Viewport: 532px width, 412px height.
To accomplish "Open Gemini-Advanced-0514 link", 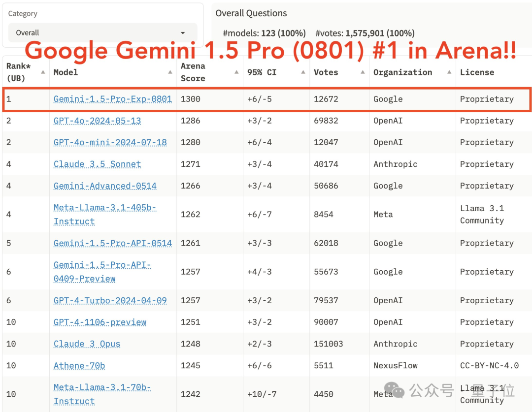I will click(105, 186).
